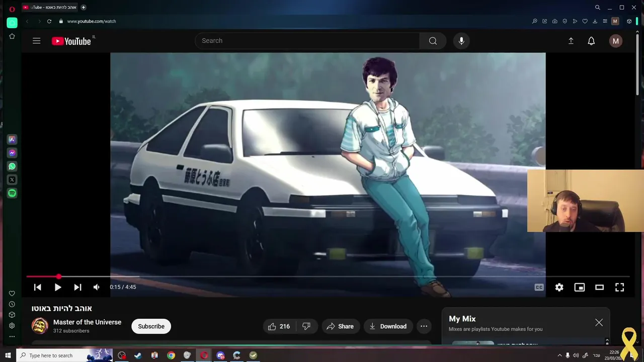Screen dimensions: 644x362
Task: Close the My Mix panel
Action: pos(599,323)
